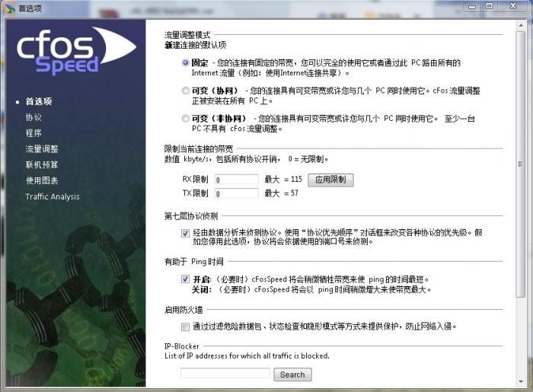The width and height of the screenshot is (533, 392).
Task: Open the 程序 sidebar page
Action: pos(34,132)
